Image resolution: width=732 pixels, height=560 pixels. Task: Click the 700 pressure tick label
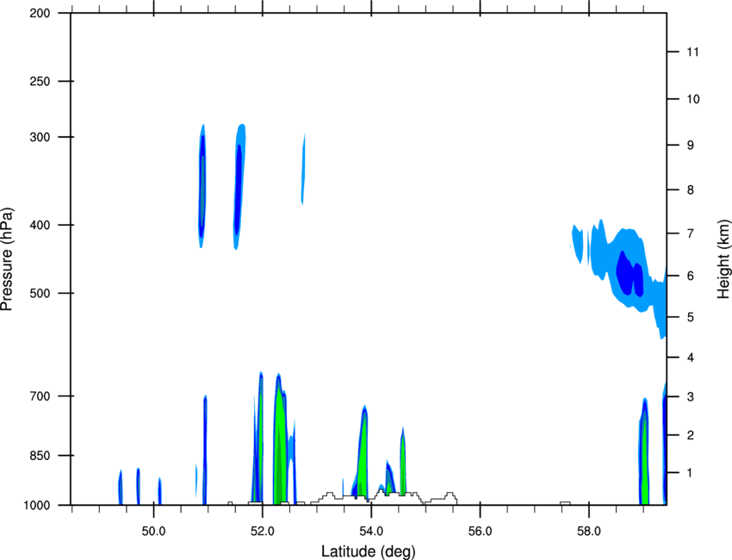pyautogui.click(x=40, y=396)
